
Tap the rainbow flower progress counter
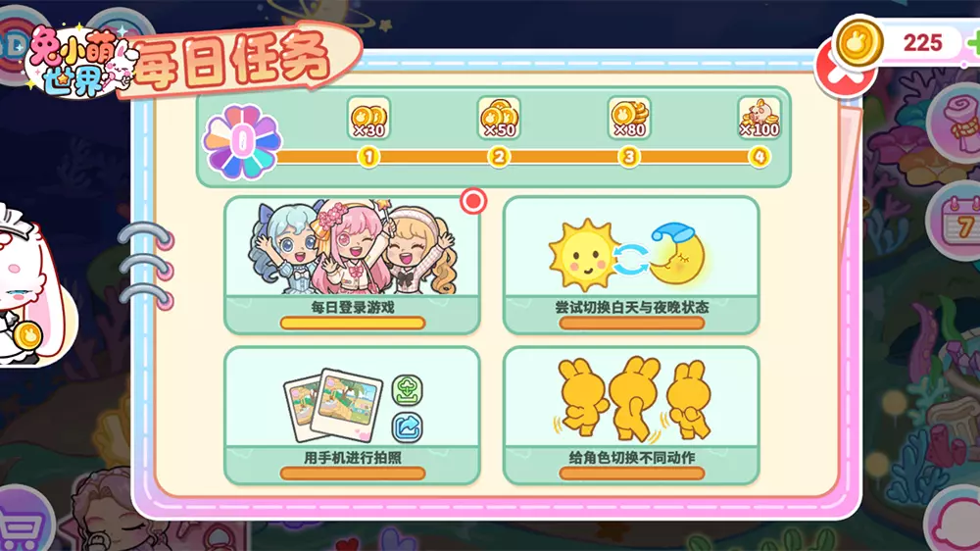point(242,142)
